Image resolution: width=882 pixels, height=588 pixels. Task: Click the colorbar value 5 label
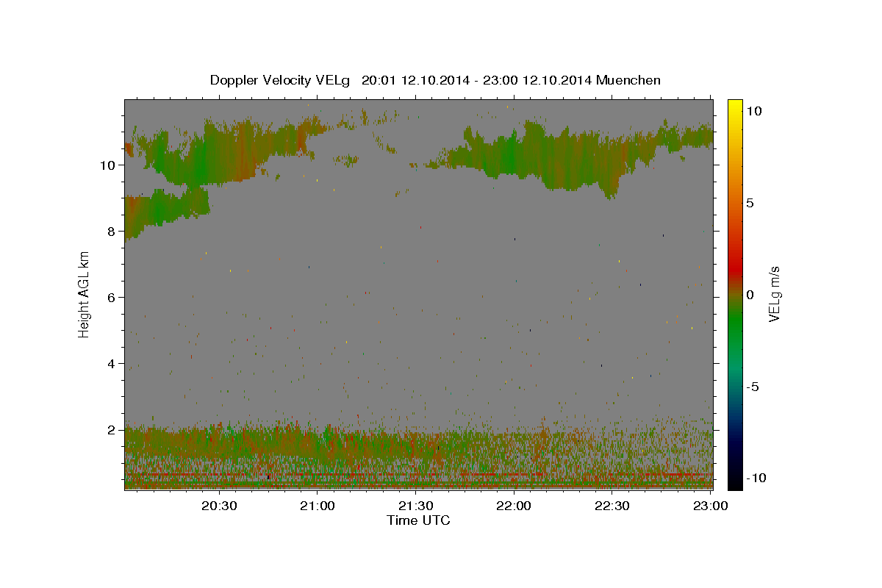click(x=750, y=203)
